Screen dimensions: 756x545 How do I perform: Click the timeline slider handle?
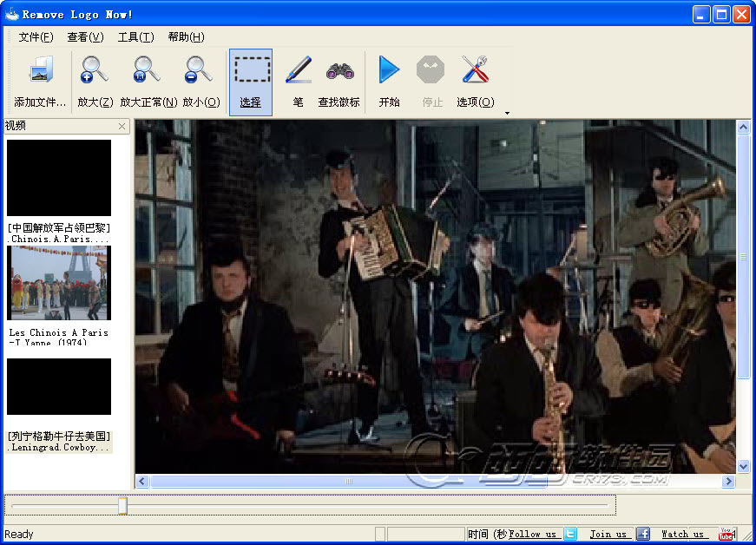click(x=123, y=505)
